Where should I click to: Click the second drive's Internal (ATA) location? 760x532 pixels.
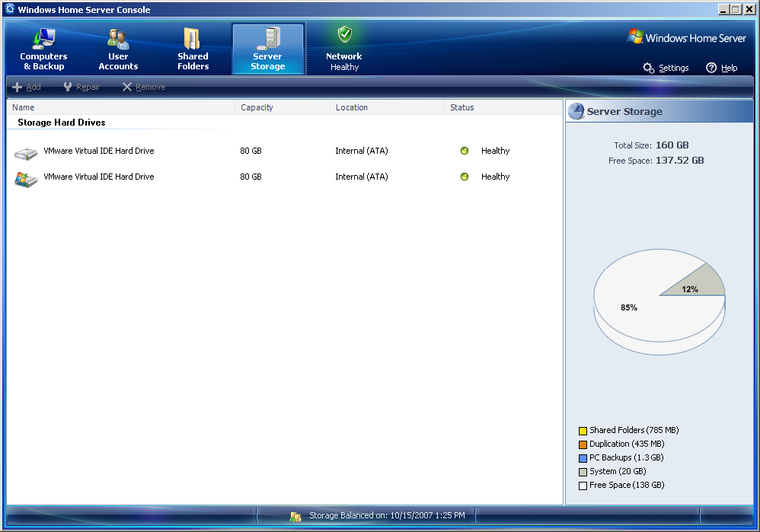(362, 177)
